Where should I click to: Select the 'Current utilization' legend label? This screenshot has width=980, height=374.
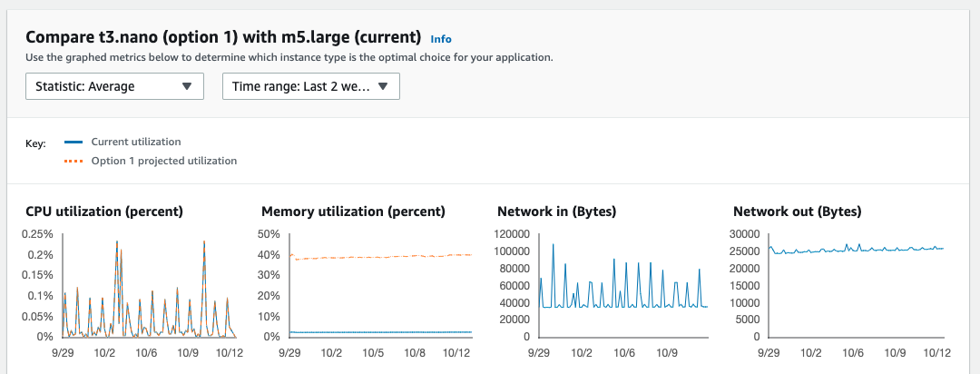[x=135, y=142]
